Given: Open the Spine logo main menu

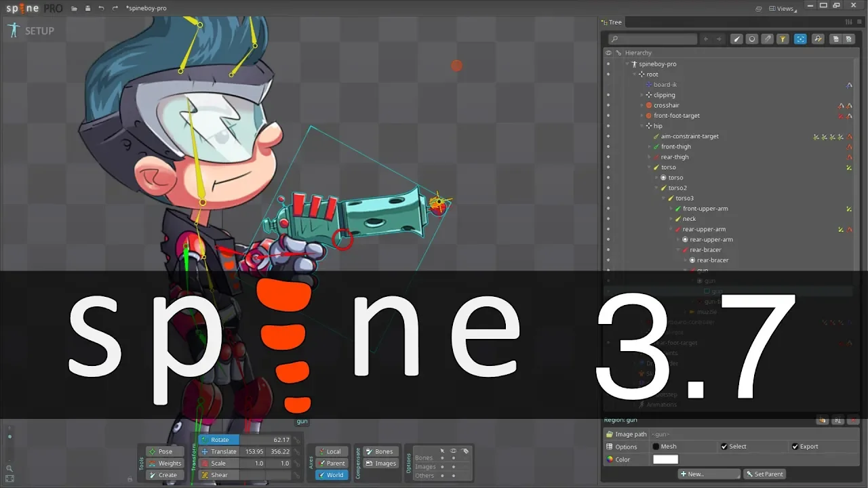Looking at the screenshot, I should 35,8.
